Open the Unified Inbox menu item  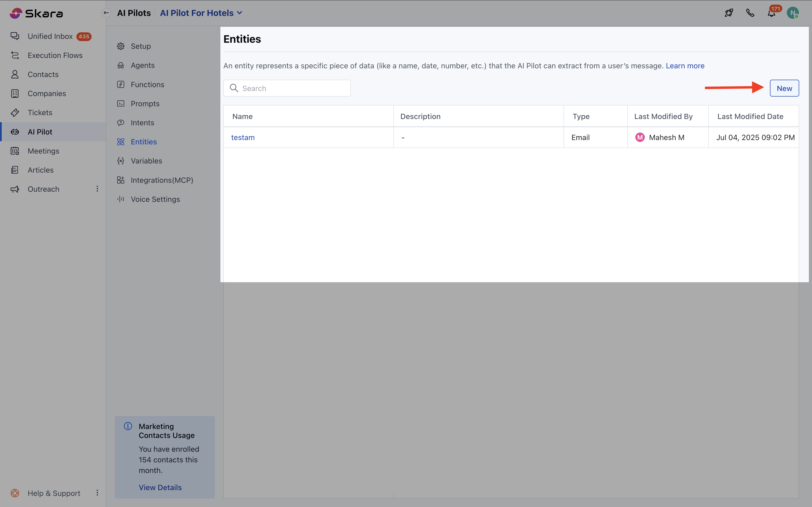tap(50, 36)
